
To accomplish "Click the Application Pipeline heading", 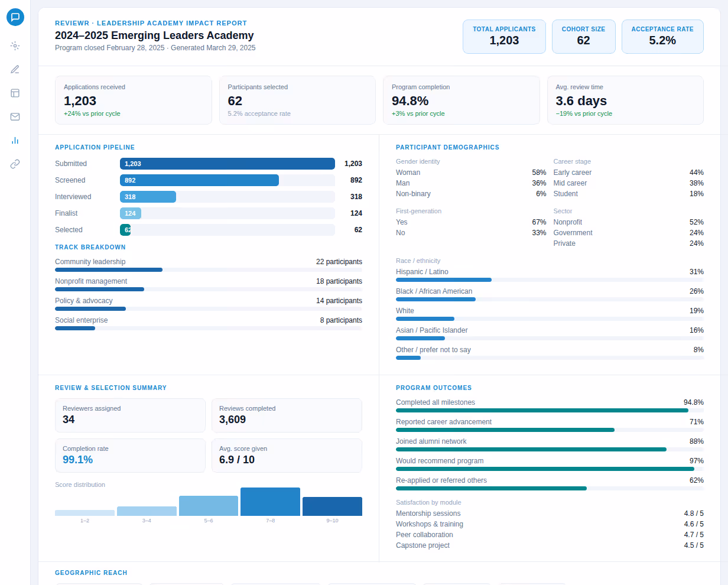I will point(95,147).
